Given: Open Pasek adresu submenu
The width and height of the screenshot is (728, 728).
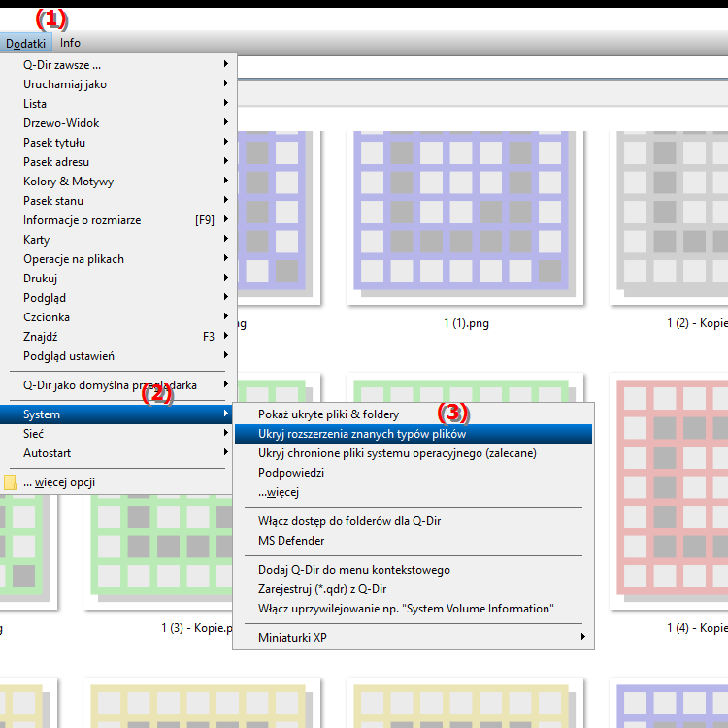Looking at the screenshot, I should tap(118, 162).
